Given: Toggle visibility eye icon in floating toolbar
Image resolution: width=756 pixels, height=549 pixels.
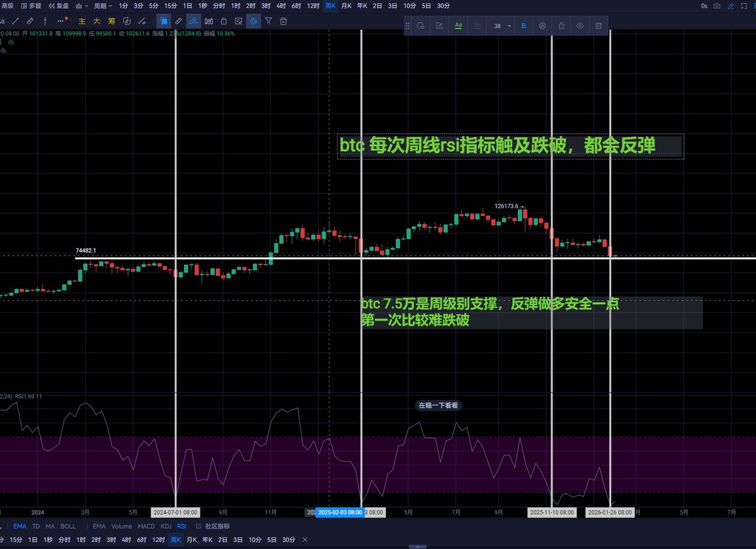Looking at the screenshot, I should pos(580,26).
